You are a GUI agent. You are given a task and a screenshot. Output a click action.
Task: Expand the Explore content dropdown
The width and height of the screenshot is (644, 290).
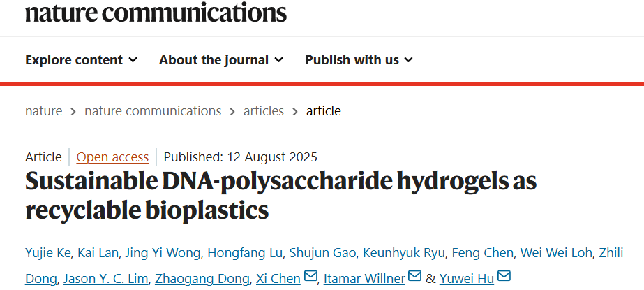pos(81,60)
